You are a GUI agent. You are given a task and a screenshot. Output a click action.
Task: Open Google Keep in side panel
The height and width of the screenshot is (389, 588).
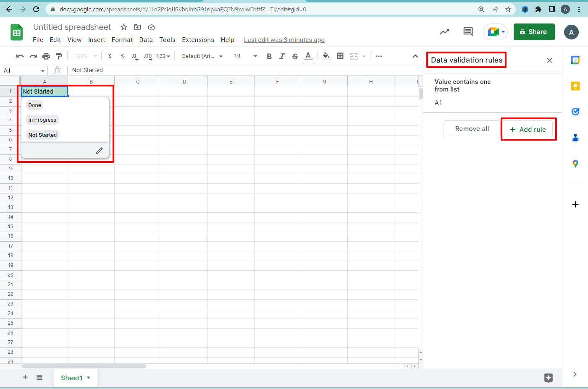click(575, 86)
